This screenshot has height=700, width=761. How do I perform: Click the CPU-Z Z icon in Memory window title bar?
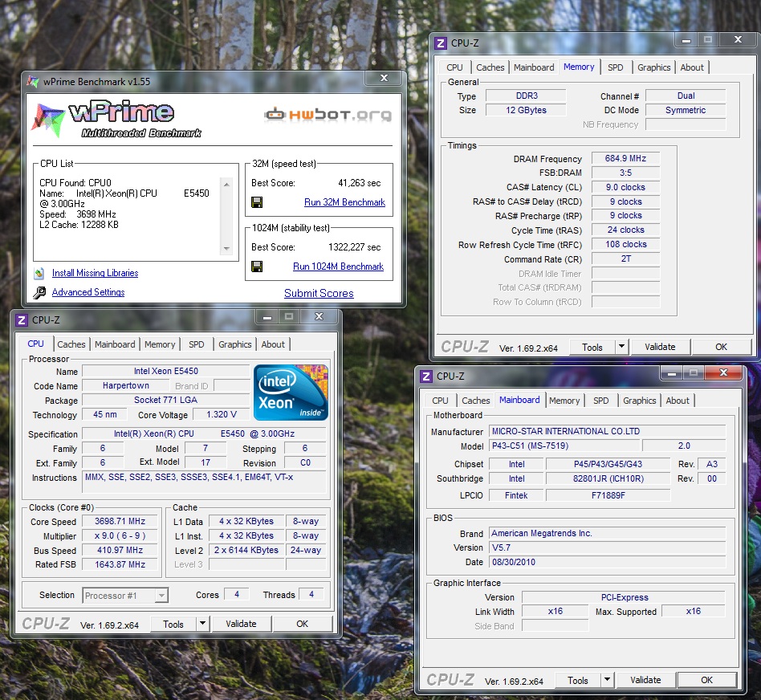tap(441, 43)
